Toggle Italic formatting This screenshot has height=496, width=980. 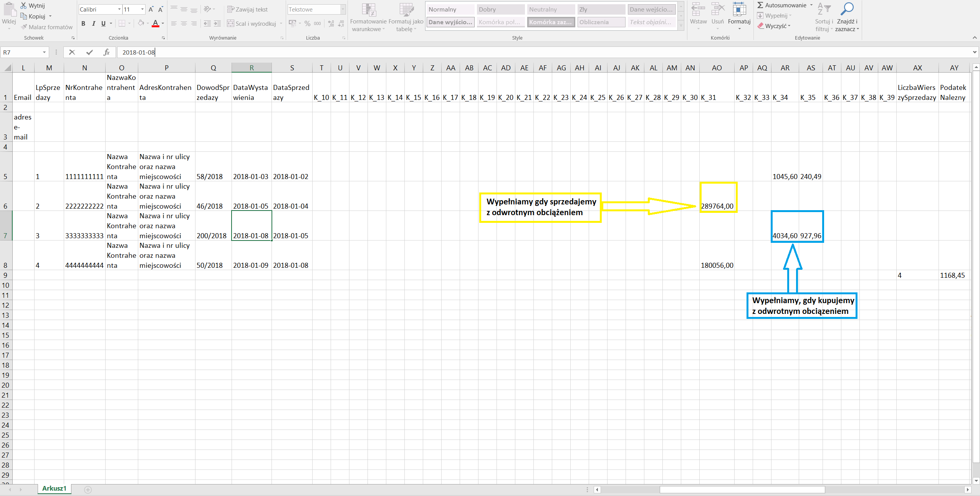[93, 24]
